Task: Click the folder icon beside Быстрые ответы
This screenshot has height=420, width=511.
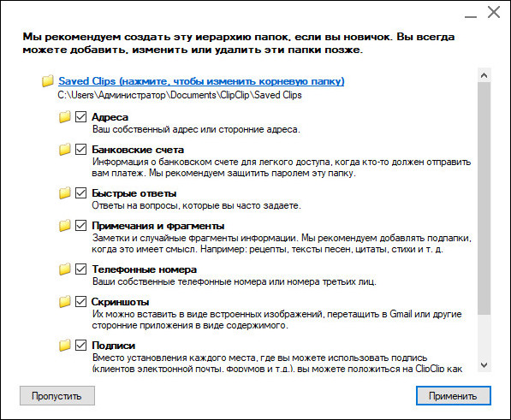Action: click(x=64, y=192)
